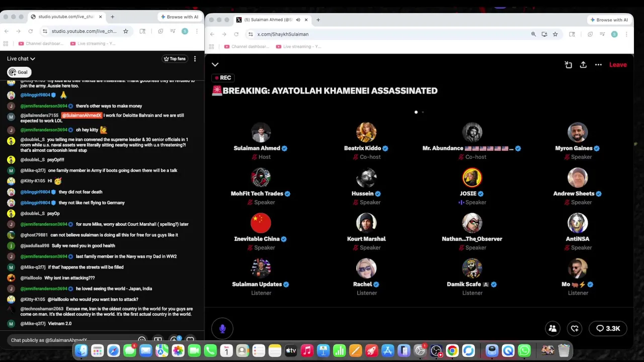
Task: Open the 3.3K comments button
Action: (x=608, y=329)
